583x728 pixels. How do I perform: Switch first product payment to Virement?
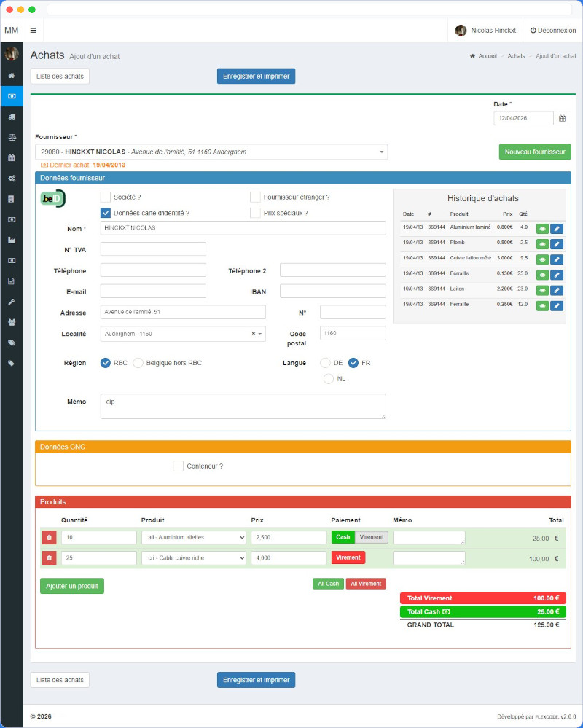pos(372,537)
